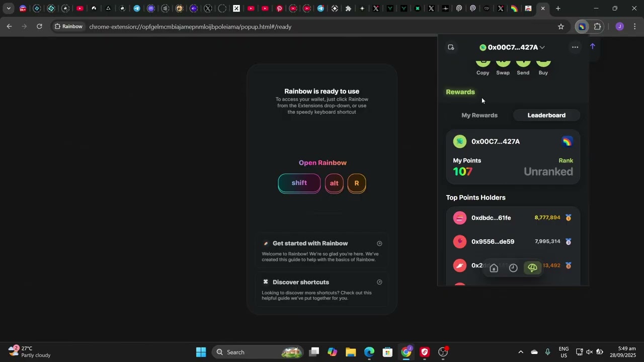Image resolution: width=644 pixels, height=362 pixels.
Task: Open Chrome profile J avatar
Action: pos(619,27)
